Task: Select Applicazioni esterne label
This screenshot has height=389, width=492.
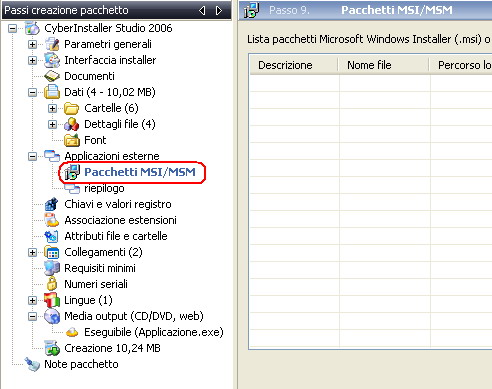Action: (x=112, y=156)
